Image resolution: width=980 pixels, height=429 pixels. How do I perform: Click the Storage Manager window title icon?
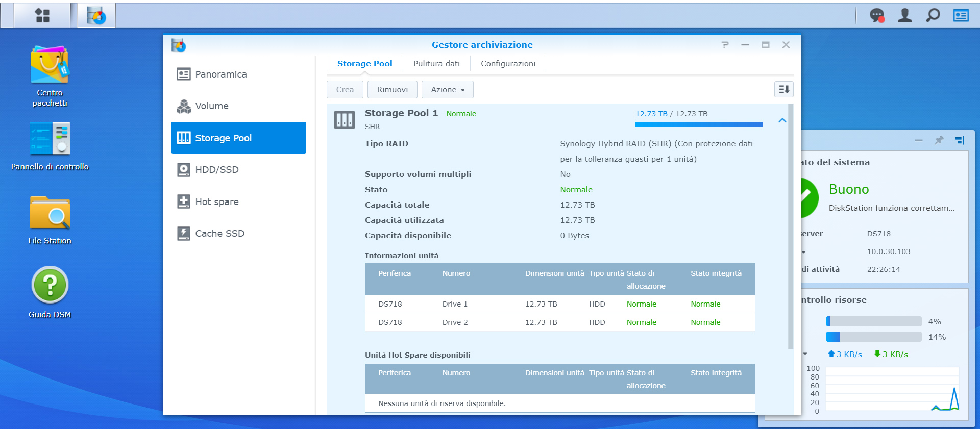179,45
